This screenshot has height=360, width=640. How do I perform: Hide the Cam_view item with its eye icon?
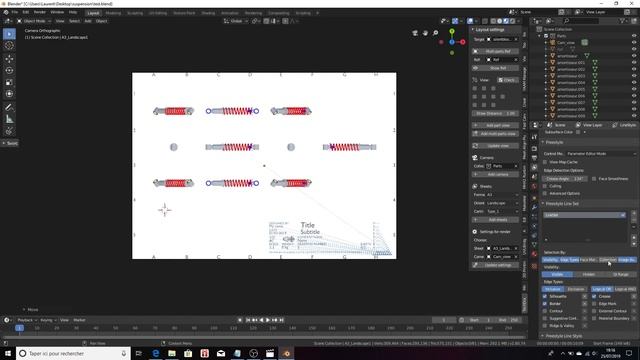pyautogui.click(x=634, y=42)
